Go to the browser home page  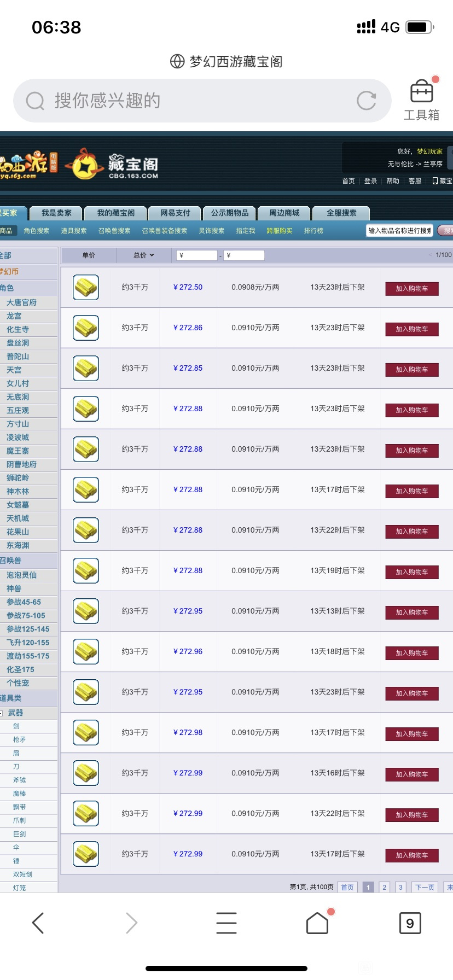coord(317,923)
